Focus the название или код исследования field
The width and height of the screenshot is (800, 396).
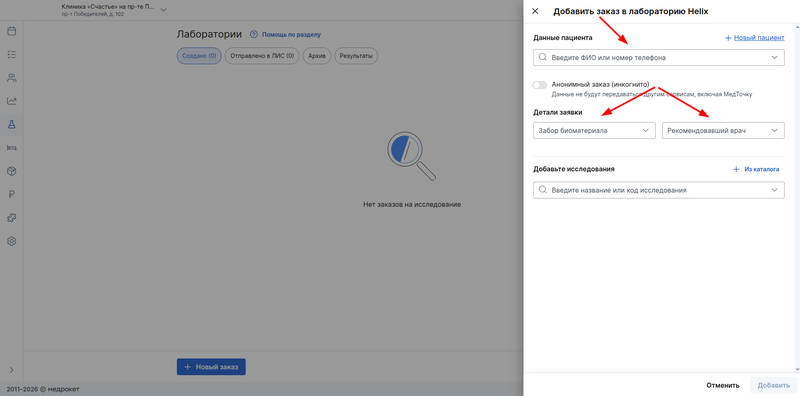pyautogui.click(x=659, y=190)
